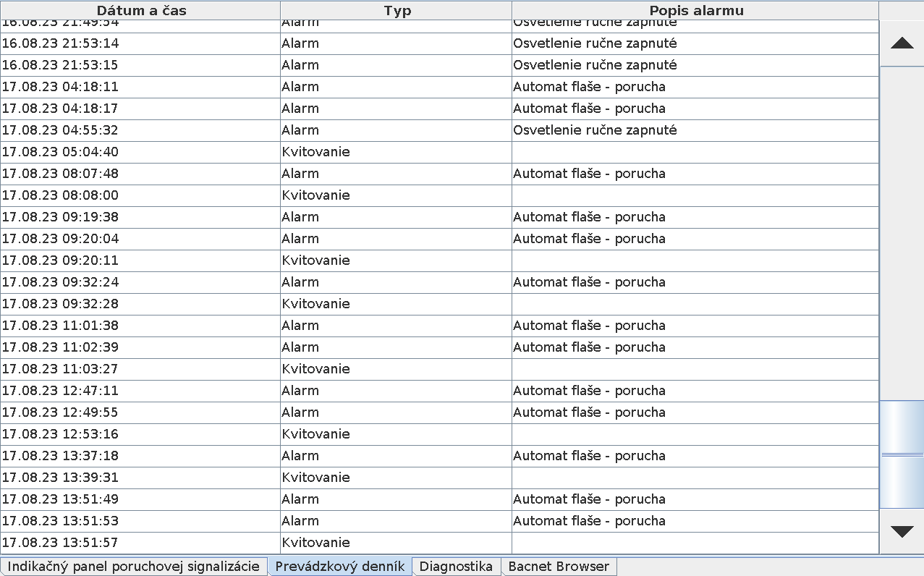Select the Automat flaše alarm at 17.08.23 13:37:18
Viewport: 924px width, 576px height.
589,456
